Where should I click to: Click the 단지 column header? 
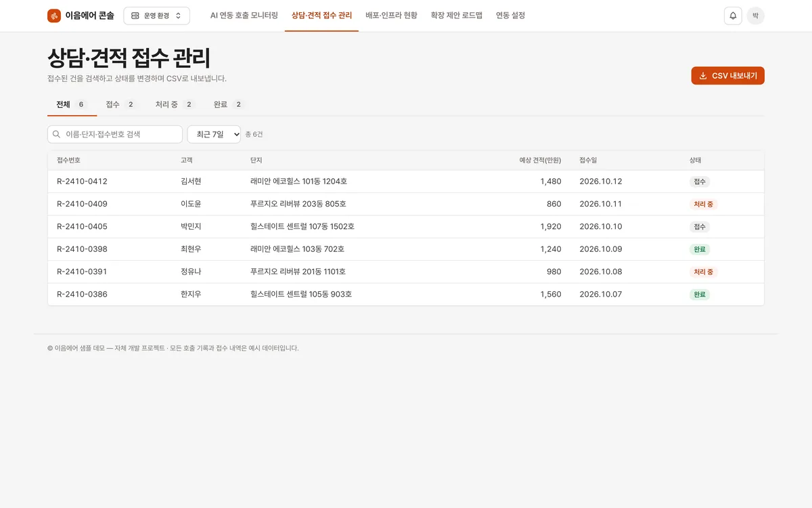coord(256,161)
